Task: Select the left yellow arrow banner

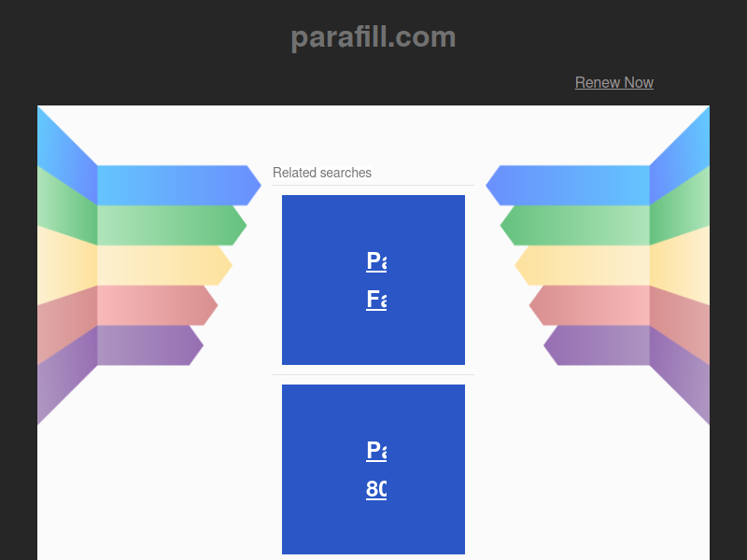Action: (x=159, y=265)
